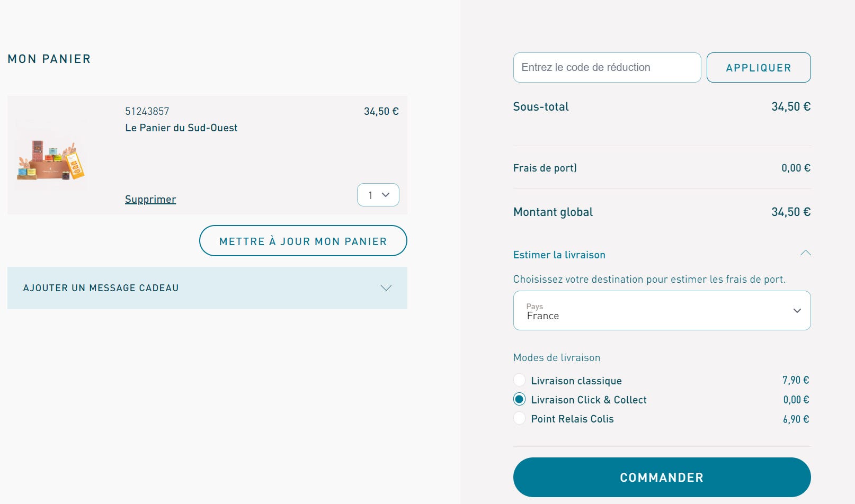The image size is (855, 504).
Task: Click the Commander button
Action: (662, 477)
